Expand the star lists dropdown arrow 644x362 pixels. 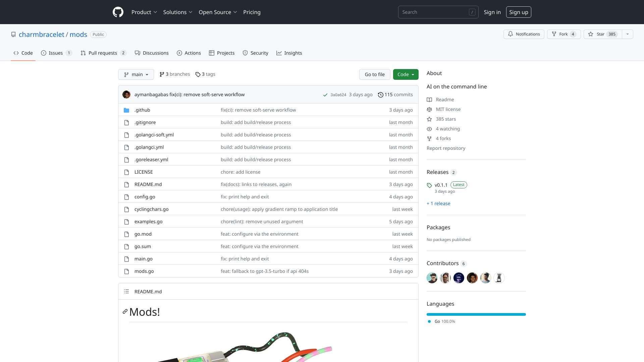pos(628,34)
